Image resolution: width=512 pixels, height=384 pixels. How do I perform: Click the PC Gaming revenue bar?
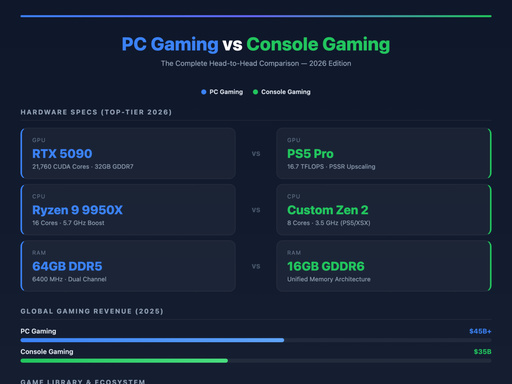256,340
